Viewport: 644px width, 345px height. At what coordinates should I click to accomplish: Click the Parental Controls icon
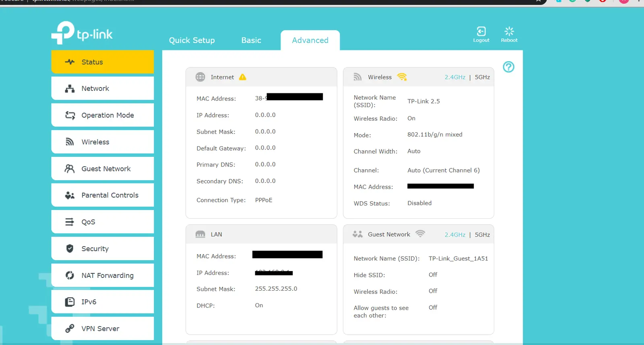(x=70, y=195)
